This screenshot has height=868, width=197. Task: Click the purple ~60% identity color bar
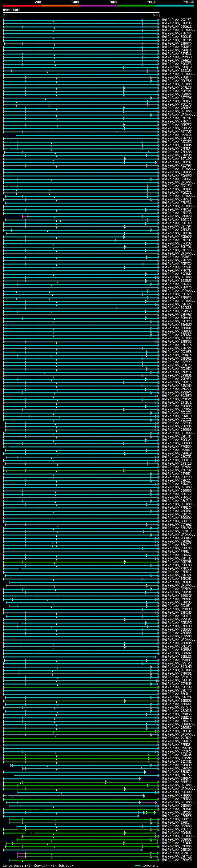coord(99,6)
